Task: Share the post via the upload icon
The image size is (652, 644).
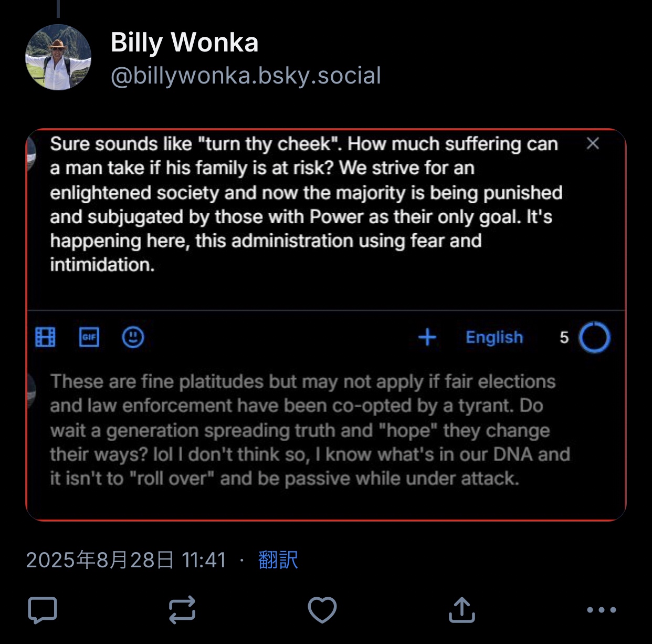Action: point(461,610)
